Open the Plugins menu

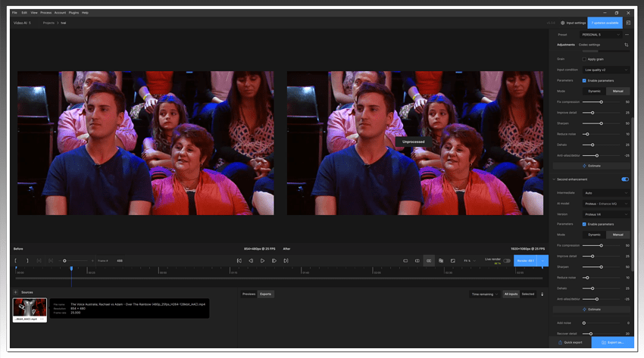[74, 13]
